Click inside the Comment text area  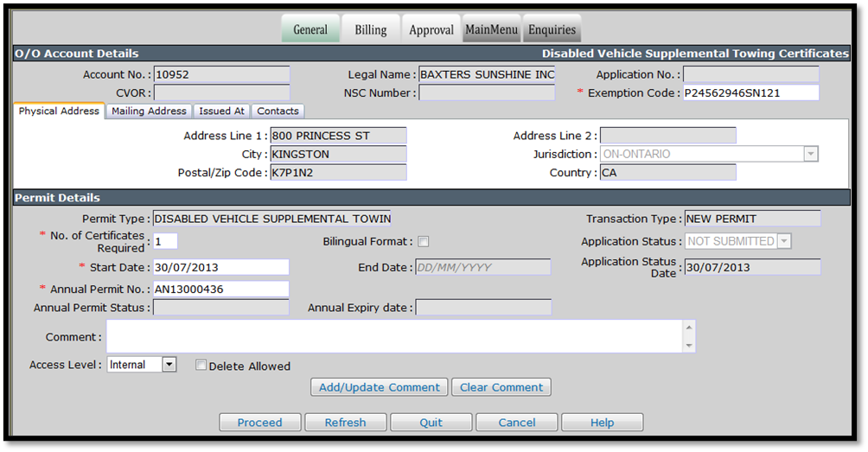tap(395, 336)
